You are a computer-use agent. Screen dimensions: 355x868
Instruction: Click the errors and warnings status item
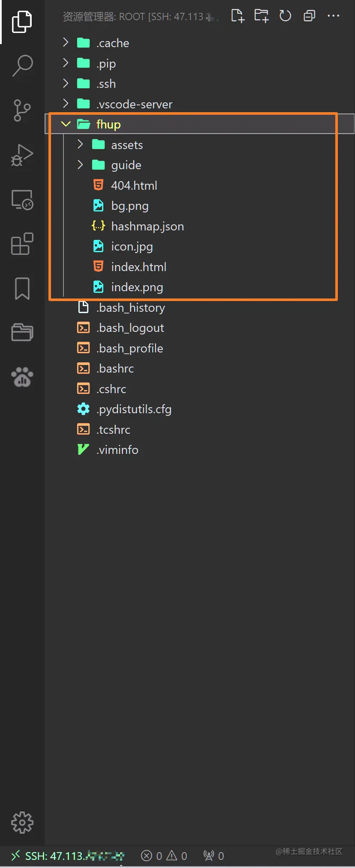tap(164, 856)
